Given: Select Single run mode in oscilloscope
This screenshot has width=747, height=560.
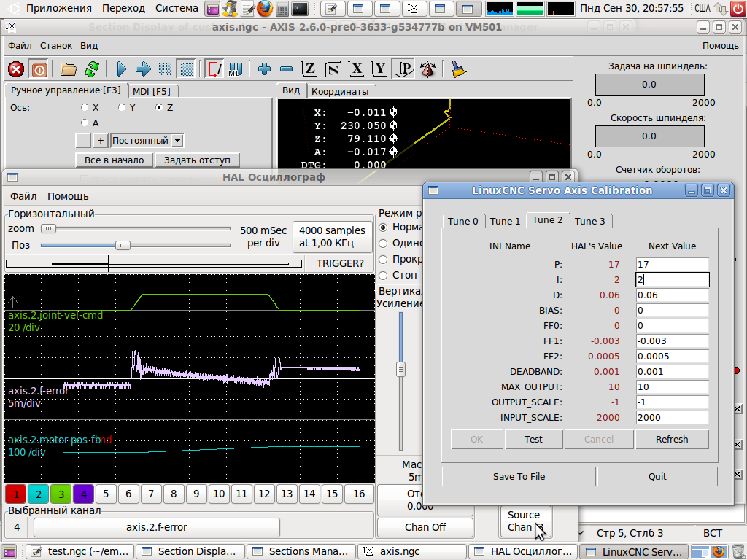Looking at the screenshot, I should point(383,244).
